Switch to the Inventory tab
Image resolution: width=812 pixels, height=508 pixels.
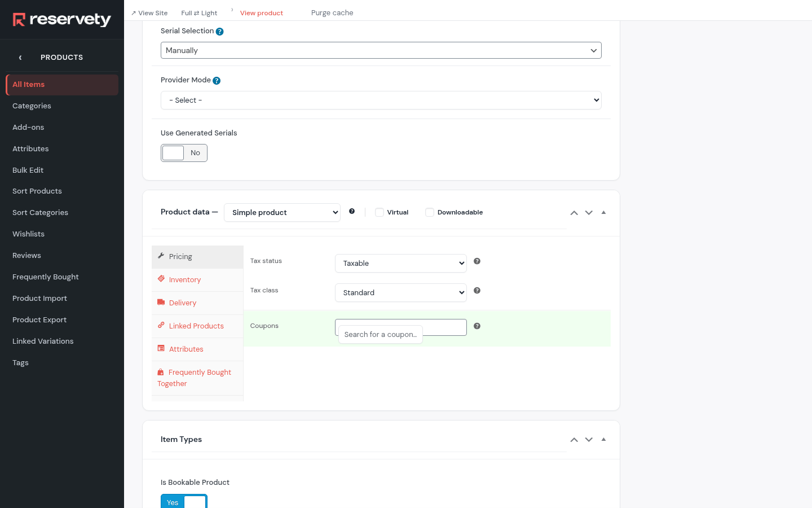click(x=197, y=280)
